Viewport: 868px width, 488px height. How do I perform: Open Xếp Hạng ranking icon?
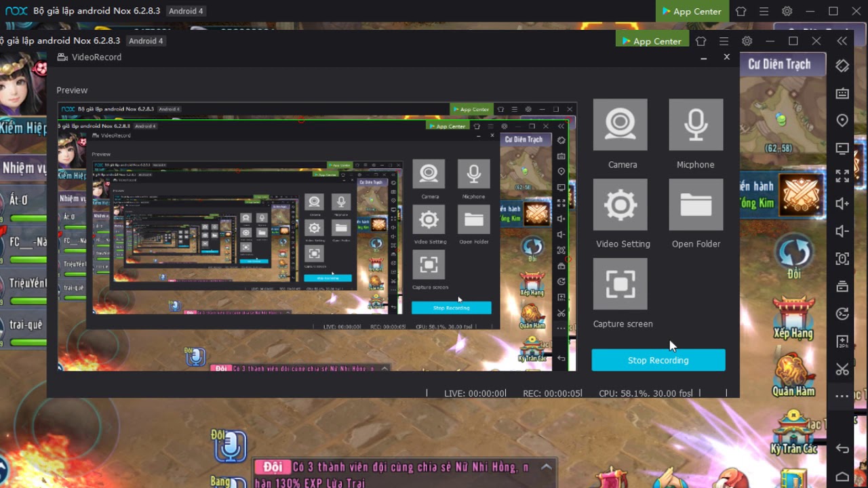[x=793, y=317]
